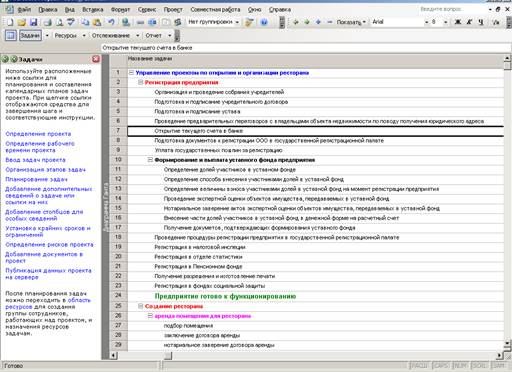Save the project with the floppy icon

point(33,22)
